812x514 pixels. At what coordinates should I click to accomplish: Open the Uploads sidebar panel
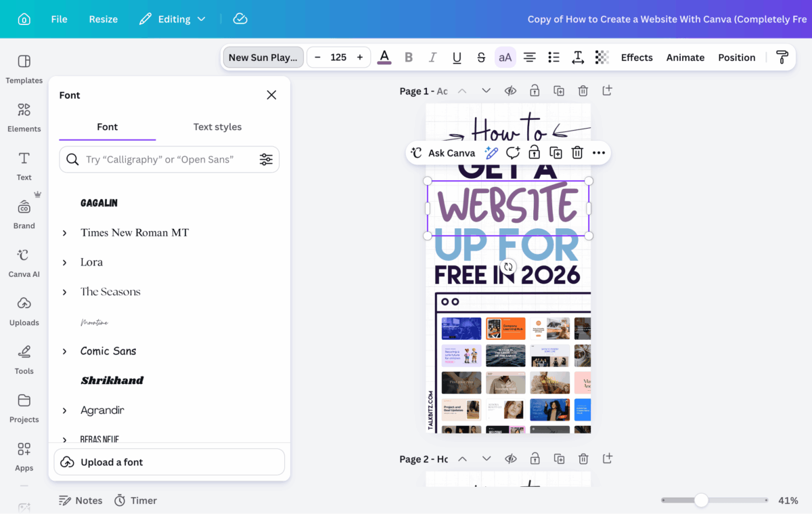click(24, 312)
